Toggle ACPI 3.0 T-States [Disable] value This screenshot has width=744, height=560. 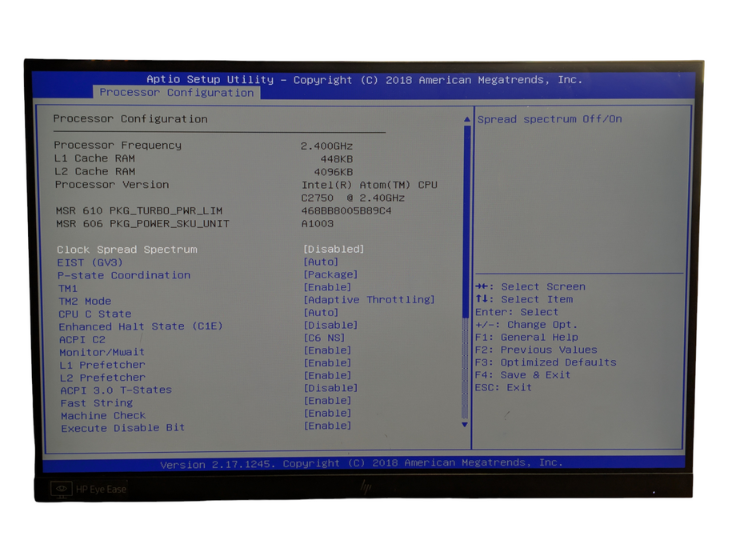tap(330, 388)
